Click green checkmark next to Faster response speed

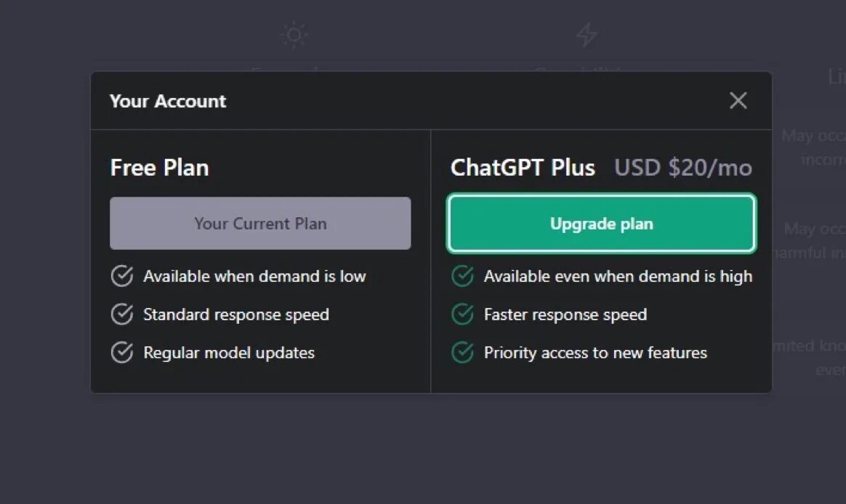point(462,314)
